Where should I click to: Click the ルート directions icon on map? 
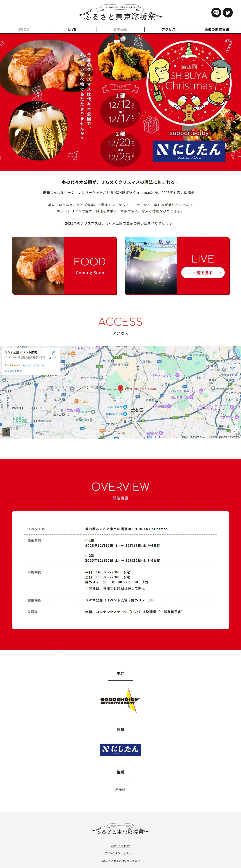[x=53, y=354]
